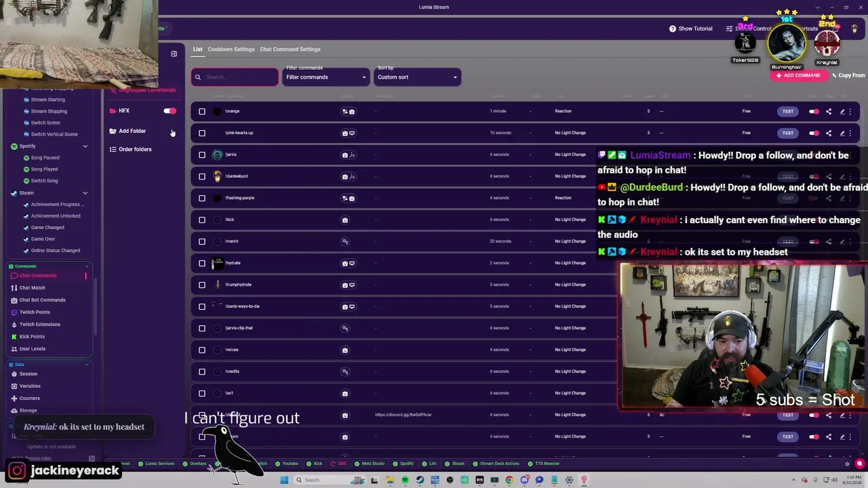
Task: Open more options for !pink-hearts-up command
Action: point(850,133)
